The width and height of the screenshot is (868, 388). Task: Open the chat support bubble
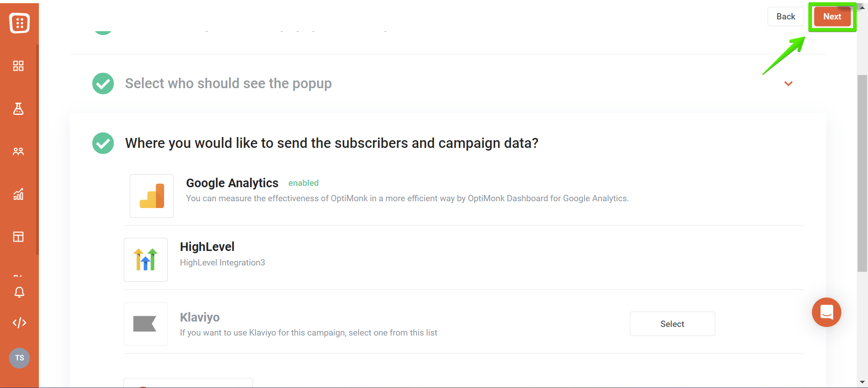click(x=826, y=312)
